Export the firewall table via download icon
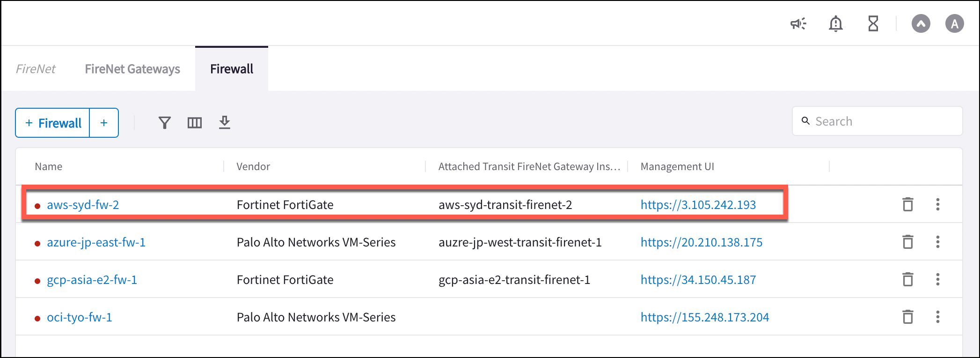The image size is (980, 358). pos(225,122)
